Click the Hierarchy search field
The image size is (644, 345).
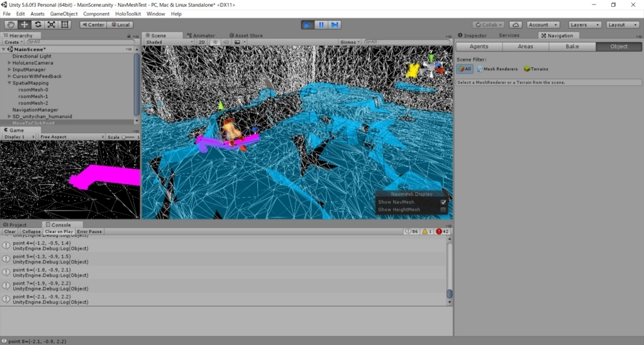pyautogui.click(x=80, y=42)
